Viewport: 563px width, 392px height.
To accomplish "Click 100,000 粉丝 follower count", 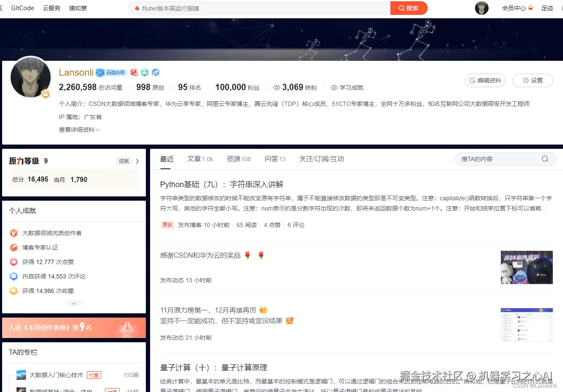I will point(237,87).
